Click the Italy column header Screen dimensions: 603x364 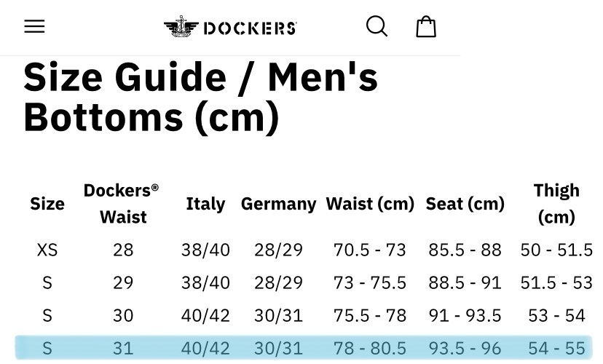click(x=205, y=204)
